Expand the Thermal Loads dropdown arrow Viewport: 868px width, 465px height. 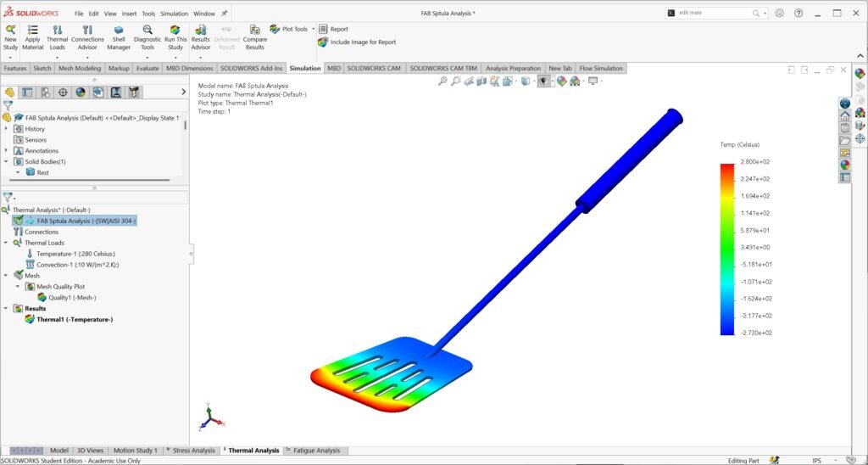[x=58, y=58]
